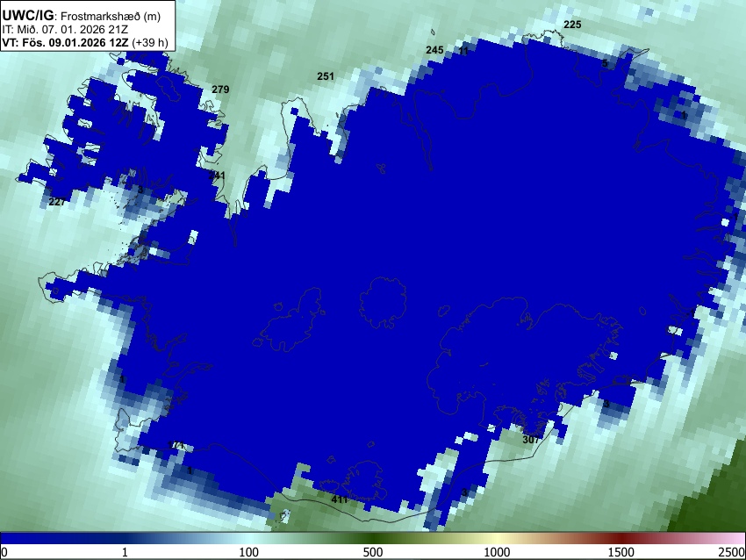
Task: Click the 500 label on the color scale
Action: point(373,552)
